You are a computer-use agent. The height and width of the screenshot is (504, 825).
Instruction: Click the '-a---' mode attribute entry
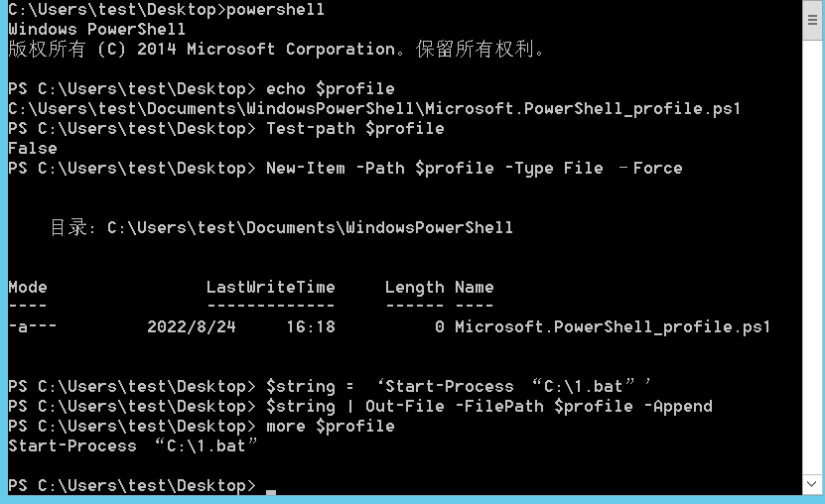click(x=33, y=327)
